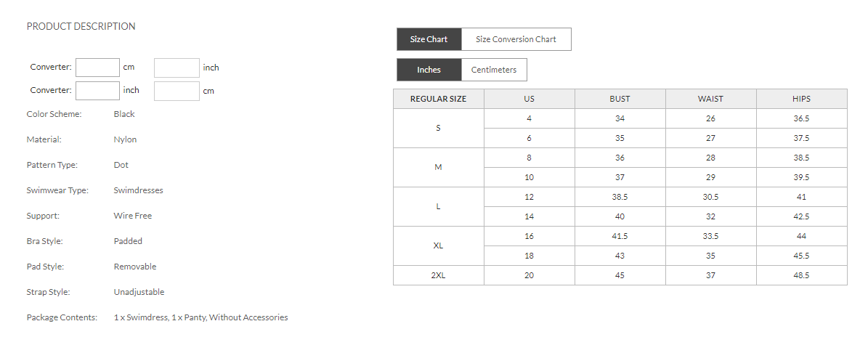This screenshot has width=868, height=337.
Task: Select the Size Chart tab
Action: (429, 39)
